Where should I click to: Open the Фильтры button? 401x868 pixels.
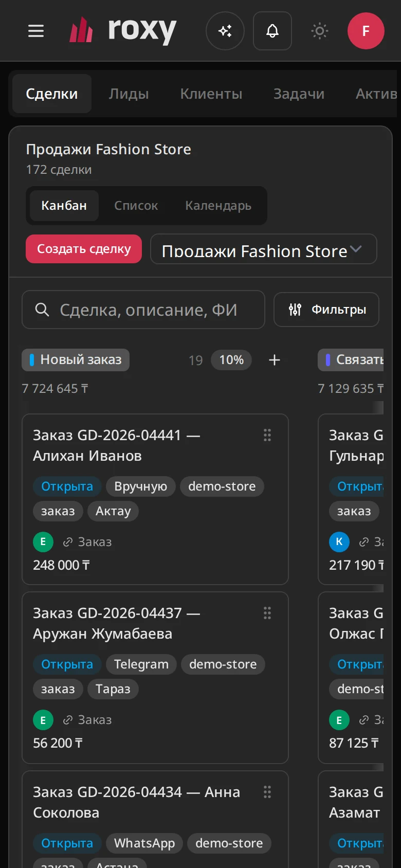[x=326, y=310]
